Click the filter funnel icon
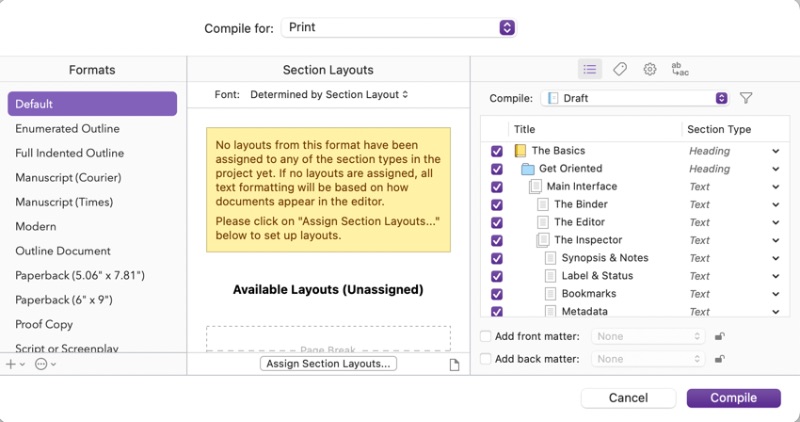Screen dimensions: 800x422 746,98
